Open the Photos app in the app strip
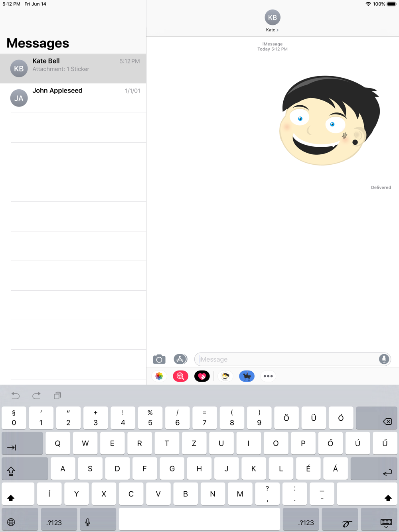 coord(159,376)
